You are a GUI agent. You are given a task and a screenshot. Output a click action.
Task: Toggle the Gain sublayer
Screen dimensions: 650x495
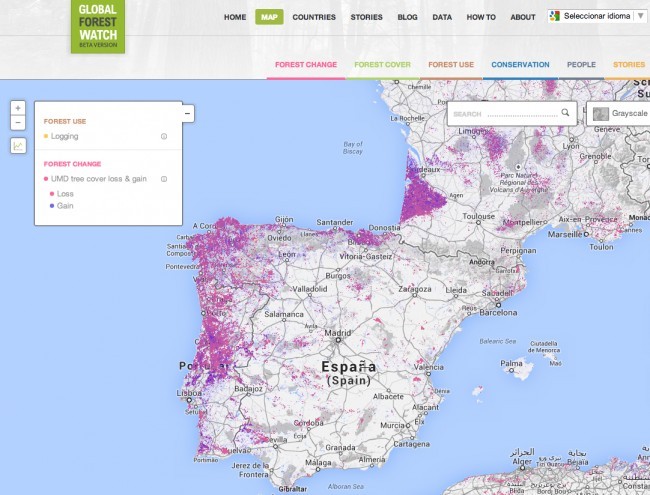(65, 206)
